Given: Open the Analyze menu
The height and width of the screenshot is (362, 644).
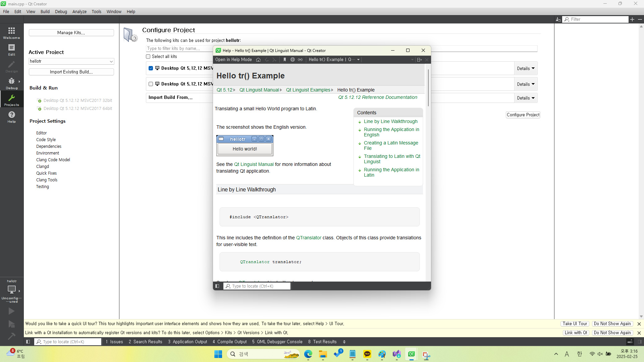Looking at the screenshot, I should click(79, 11).
